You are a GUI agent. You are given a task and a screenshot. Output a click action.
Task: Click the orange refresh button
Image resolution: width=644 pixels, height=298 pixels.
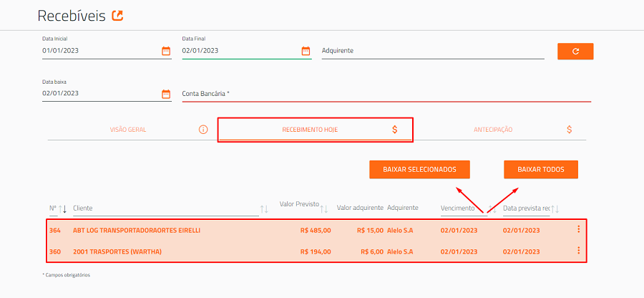click(x=575, y=52)
